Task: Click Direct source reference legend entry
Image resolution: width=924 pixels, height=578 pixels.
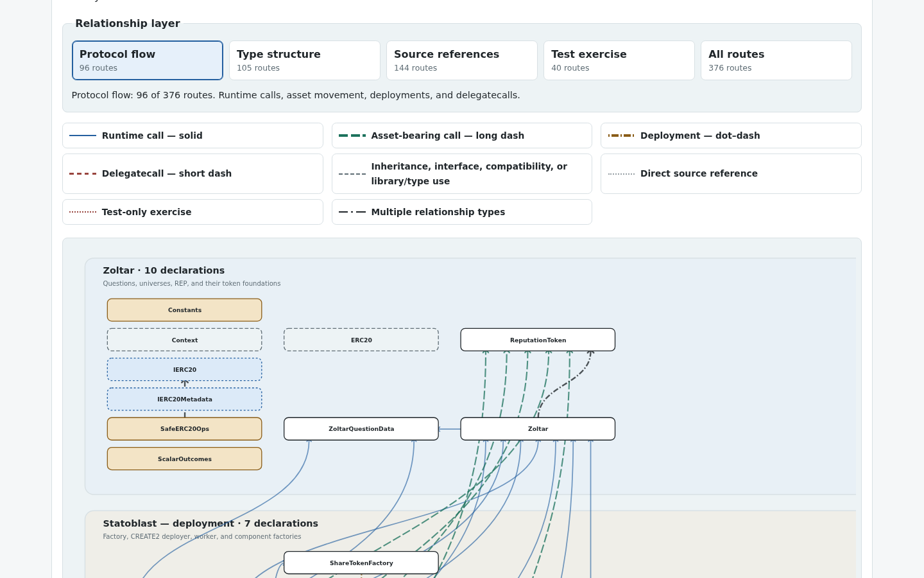Action: point(731,173)
